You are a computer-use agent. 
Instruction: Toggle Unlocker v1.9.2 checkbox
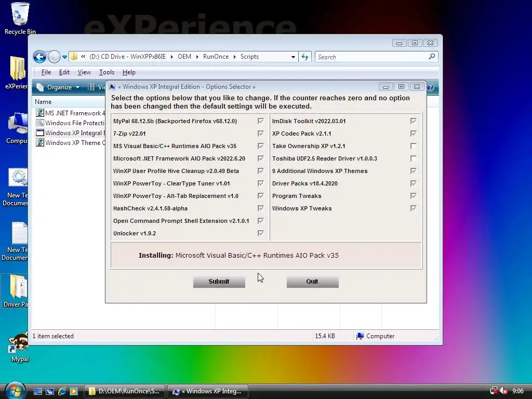tap(261, 233)
